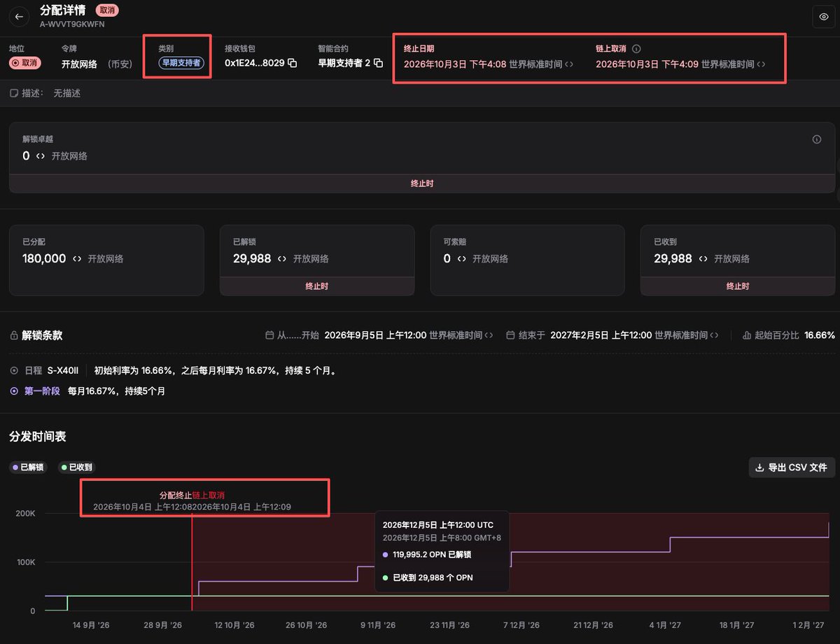Click the 119,995.2 OPN 已解锁 tooltip entry
This screenshot has height=644, width=840.
[x=432, y=554]
